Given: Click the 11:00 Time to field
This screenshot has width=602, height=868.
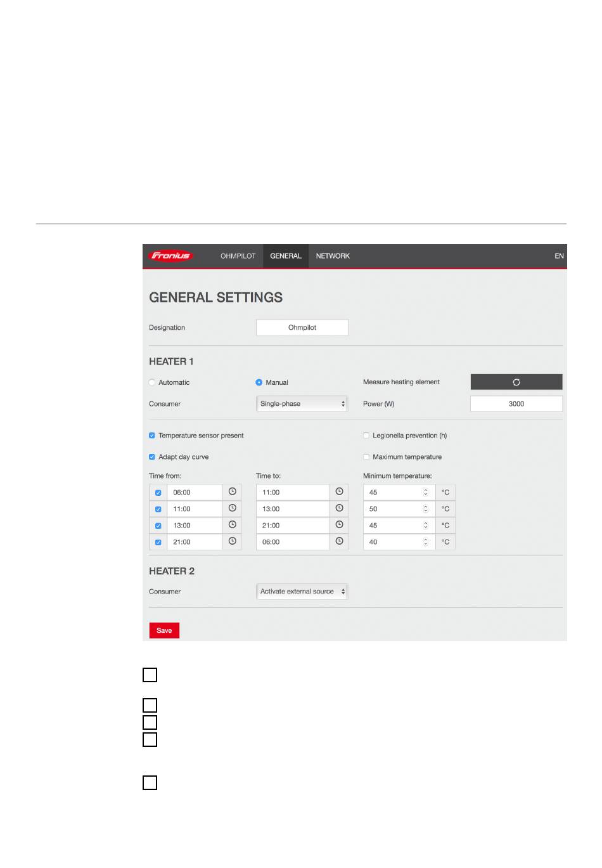Looking at the screenshot, I should pyautogui.click(x=293, y=492).
